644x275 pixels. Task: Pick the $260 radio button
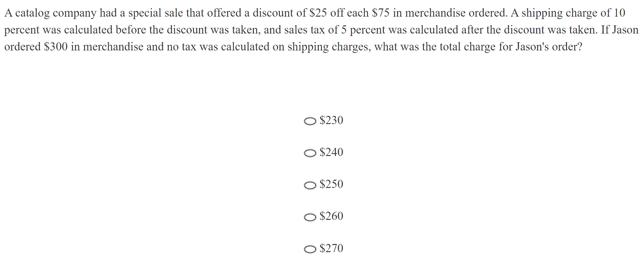click(310, 217)
